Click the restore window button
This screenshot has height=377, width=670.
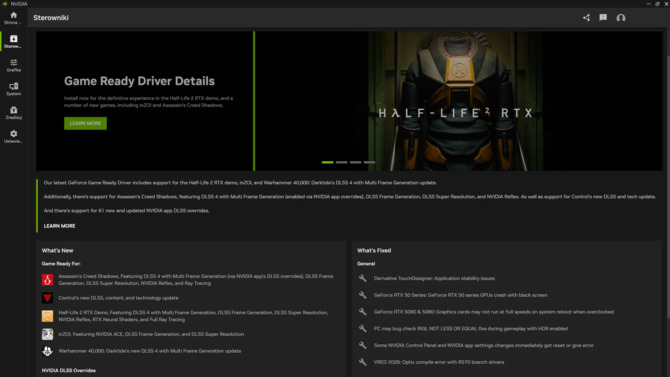657,3
